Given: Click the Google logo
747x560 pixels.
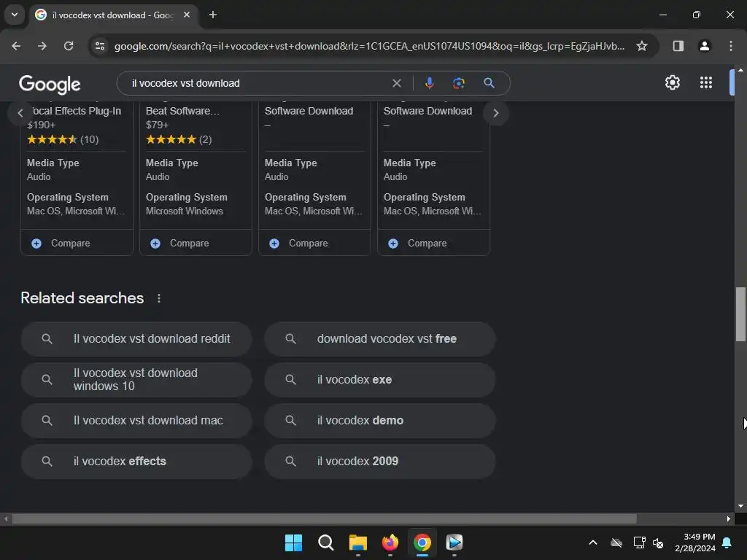Looking at the screenshot, I should coord(50,85).
